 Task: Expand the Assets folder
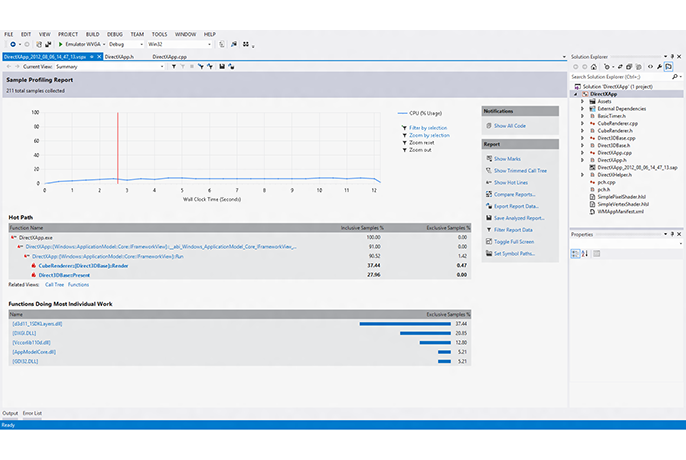[582, 101]
